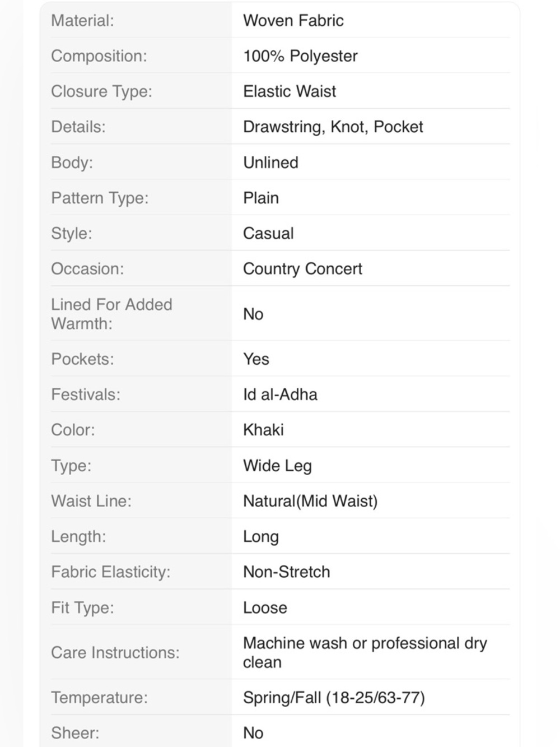Image resolution: width=560 pixels, height=747 pixels.
Task: Select the Unlined body value
Action: [x=270, y=163]
